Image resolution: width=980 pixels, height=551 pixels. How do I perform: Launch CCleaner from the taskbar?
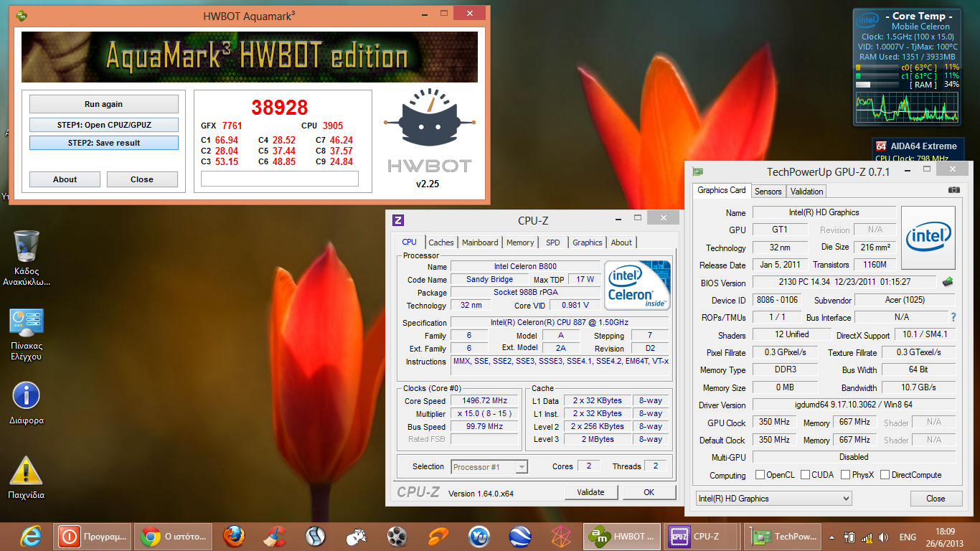point(273,536)
